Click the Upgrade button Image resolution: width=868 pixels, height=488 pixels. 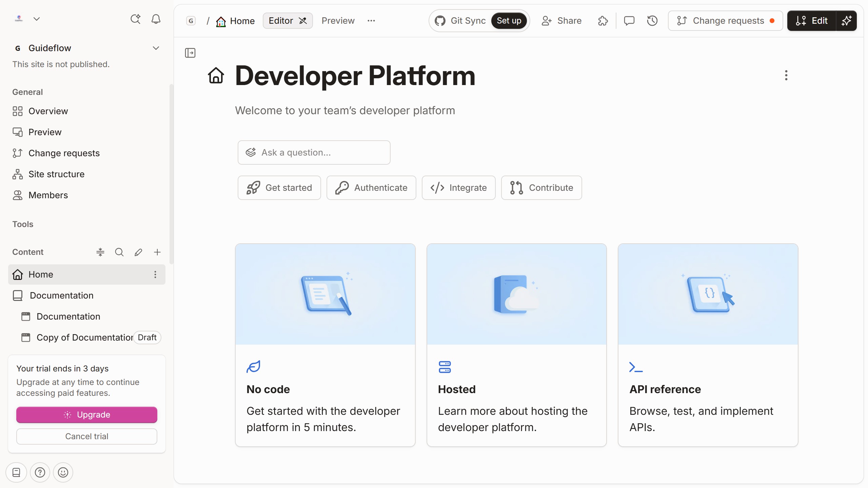coord(87,415)
